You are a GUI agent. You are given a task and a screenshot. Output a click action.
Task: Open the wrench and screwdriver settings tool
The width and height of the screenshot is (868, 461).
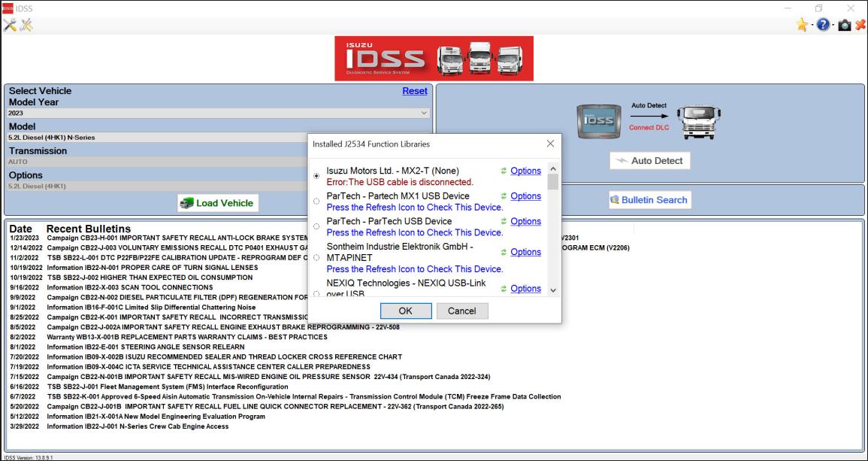(x=10, y=25)
